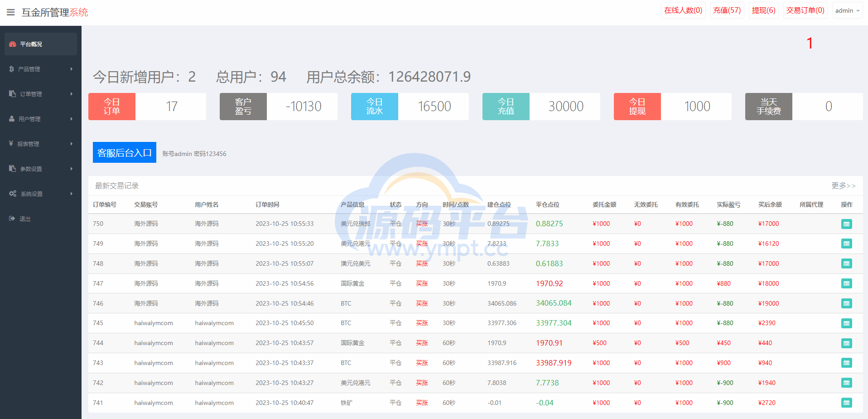The width and height of the screenshot is (868, 419).
Task: Click the 当天手续费 stat card label
Action: coord(769,107)
